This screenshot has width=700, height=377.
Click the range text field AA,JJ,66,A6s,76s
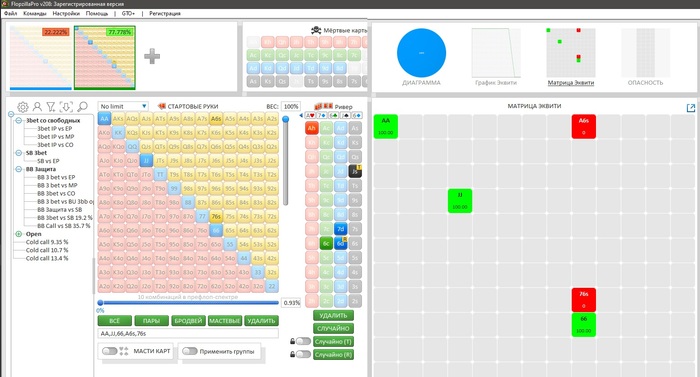tap(188, 334)
